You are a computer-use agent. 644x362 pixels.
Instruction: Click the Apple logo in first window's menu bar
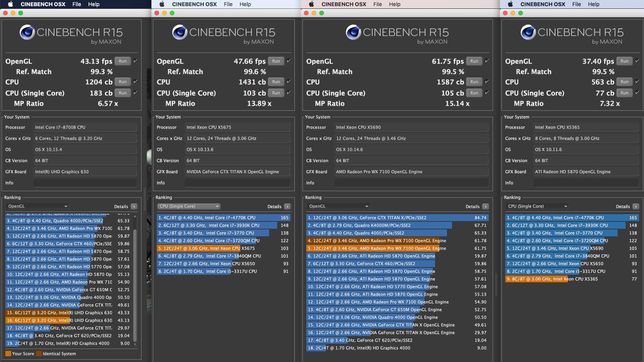pyautogui.click(x=11, y=4)
